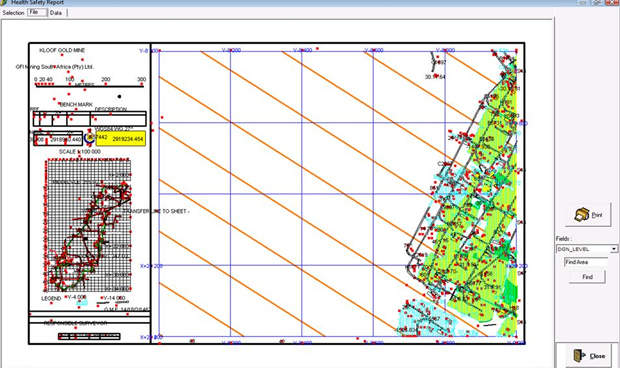The width and height of the screenshot is (620, 368).
Task: Open the Selection menu
Action: click(x=13, y=13)
